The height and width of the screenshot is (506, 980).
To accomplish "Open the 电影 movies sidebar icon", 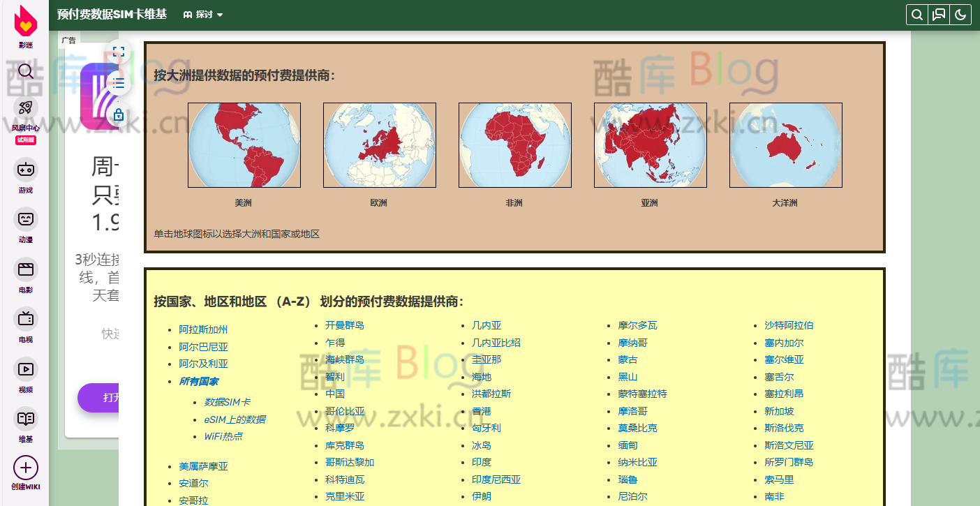I will [25, 269].
